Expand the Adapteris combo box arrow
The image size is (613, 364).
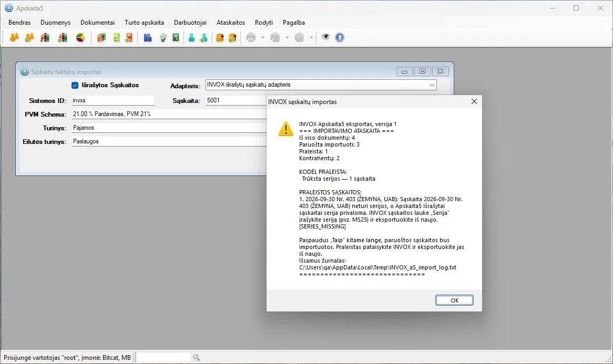tap(432, 85)
